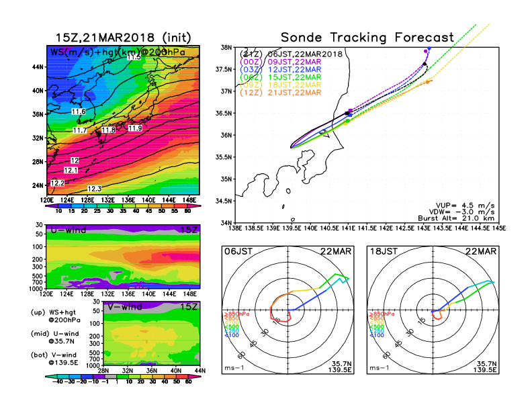Click the "Burst Alt= 21.0 km" text
This screenshot has width=532, height=411.
pyautogui.click(x=456, y=218)
